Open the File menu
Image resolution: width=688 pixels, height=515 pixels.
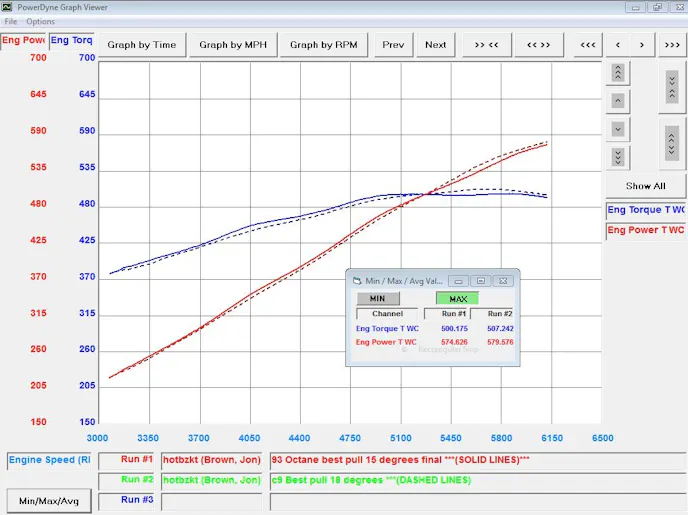11,21
